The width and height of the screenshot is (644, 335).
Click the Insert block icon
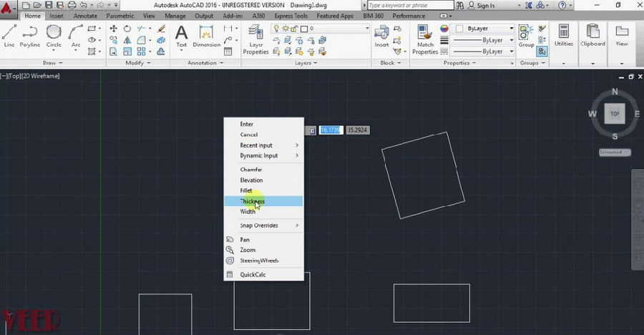[x=381, y=37]
